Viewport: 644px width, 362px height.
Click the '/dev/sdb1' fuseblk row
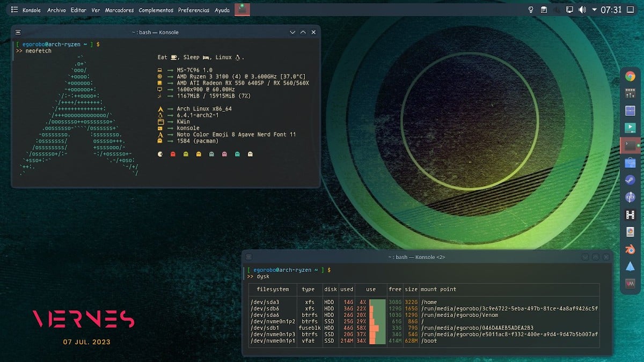424,328
